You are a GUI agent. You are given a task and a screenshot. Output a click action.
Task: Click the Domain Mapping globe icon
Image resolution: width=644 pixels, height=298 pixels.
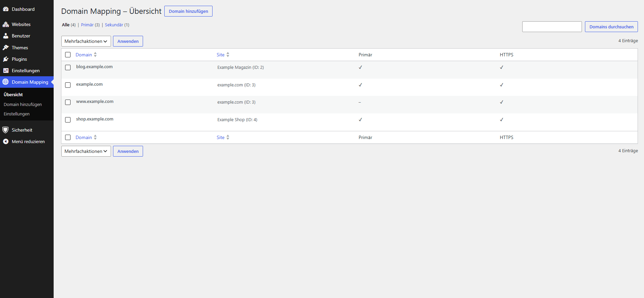(6, 82)
